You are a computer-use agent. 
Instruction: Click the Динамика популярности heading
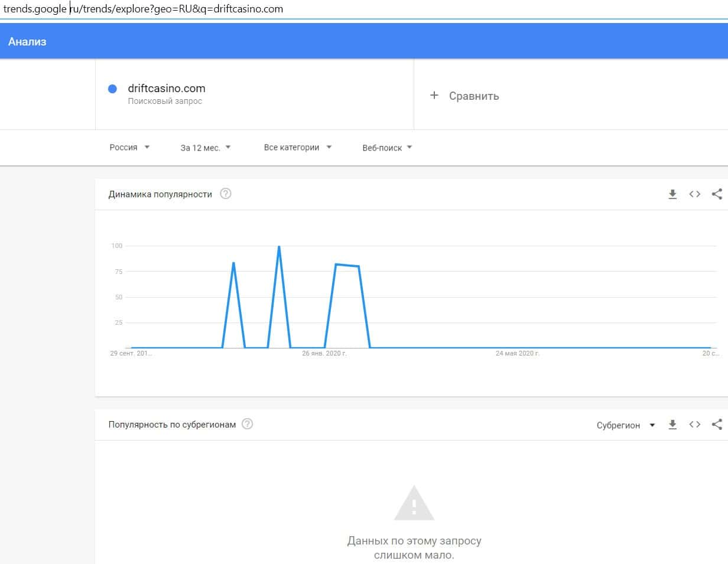click(160, 194)
